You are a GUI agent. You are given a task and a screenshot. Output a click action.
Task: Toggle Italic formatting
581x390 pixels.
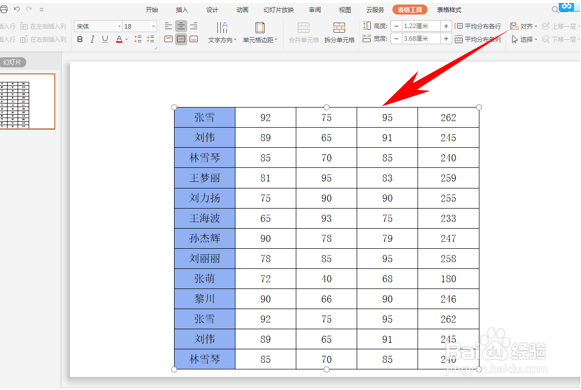pyautogui.click(x=92, y=39)
